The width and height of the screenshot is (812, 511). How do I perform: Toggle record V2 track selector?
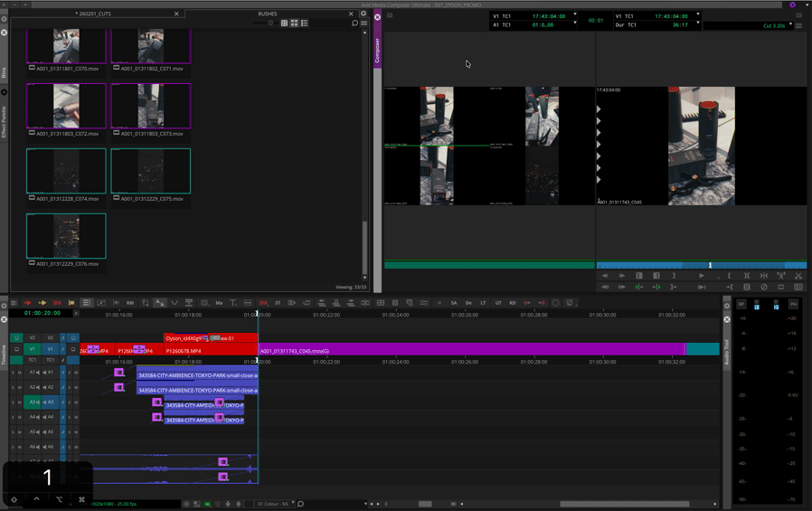tap(51, 337)
